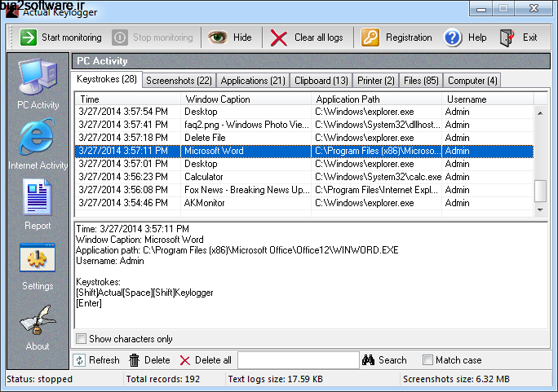
Task: Select the Calculator row
Action: click(304, 177)
